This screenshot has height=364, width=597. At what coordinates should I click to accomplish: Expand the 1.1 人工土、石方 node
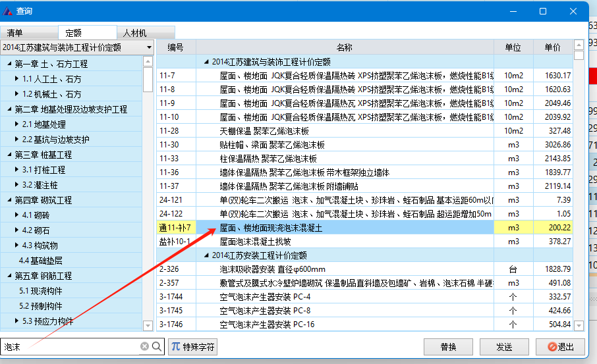(x=16, y=79)
